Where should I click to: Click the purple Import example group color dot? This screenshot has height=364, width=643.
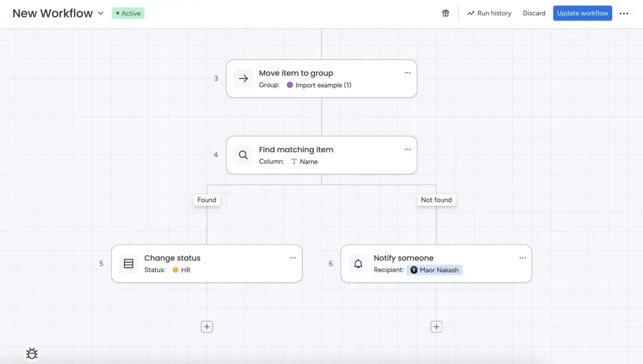pyautogui.click(x=290, y=85)
